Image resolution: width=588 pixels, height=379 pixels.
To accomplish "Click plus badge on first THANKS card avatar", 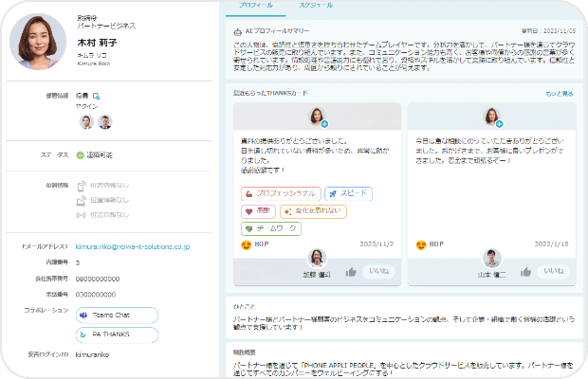I will (x=324, y=124).
